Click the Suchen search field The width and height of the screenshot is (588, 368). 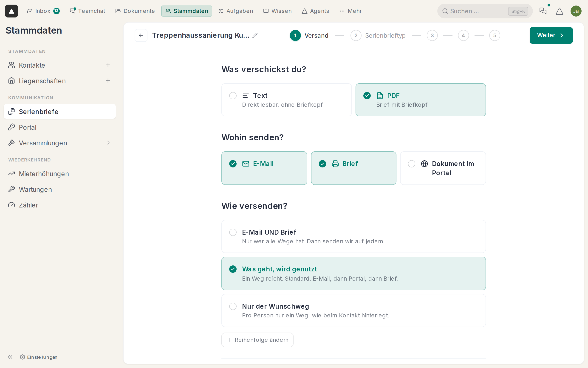click(x=485, y=11)
